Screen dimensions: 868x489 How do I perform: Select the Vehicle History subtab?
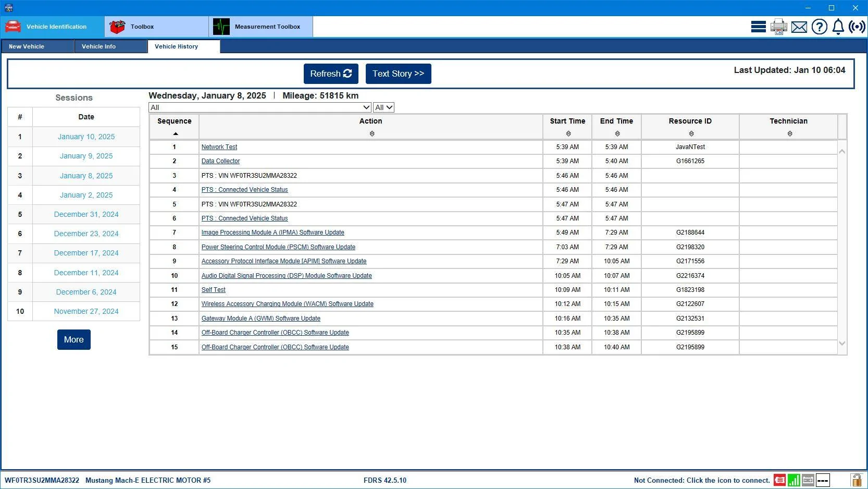coord(184,46)
